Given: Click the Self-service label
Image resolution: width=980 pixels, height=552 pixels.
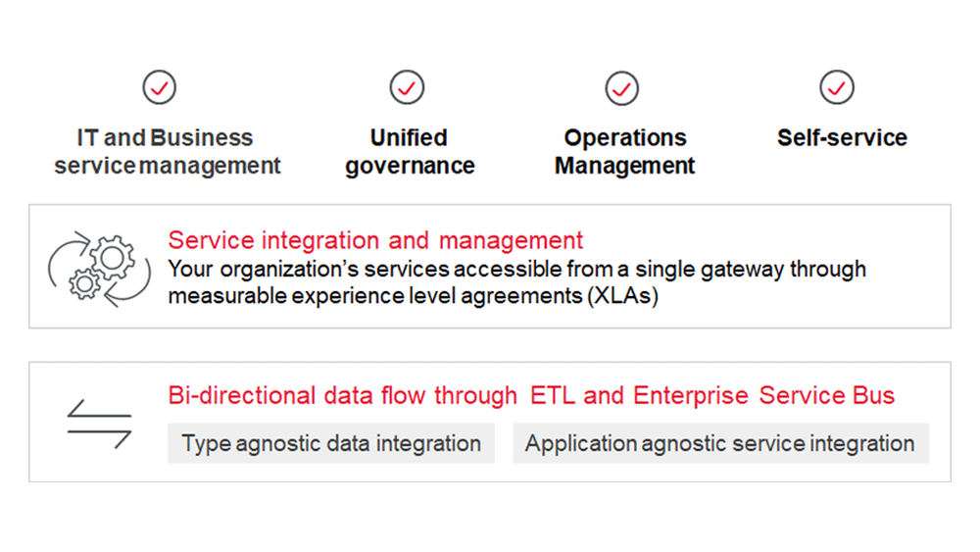Looking at the screenshot, I should (x=842, y=138).
